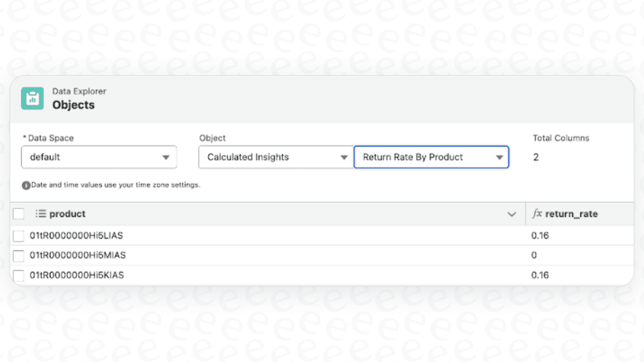
Task: Expand the product column chevron menu
Action: click(x=511, y=214)
